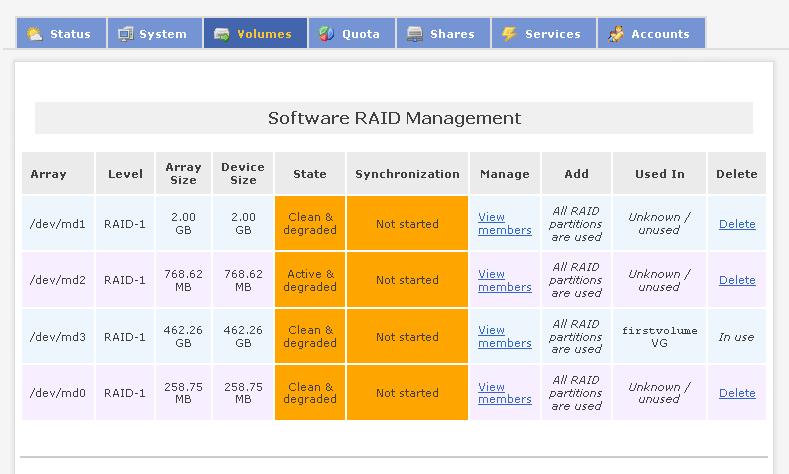Click the monitor icon on System tab
The width and height of the screenshot is (789, 474).
(x=126, y=34)
